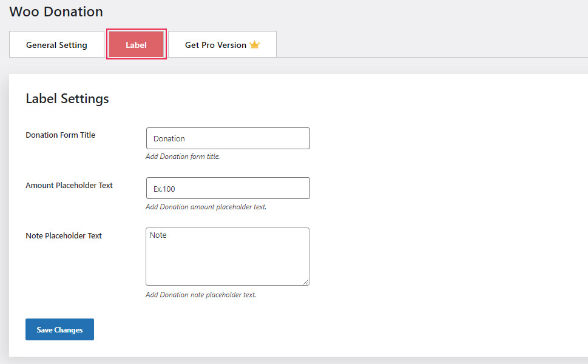
Task: Click the 'Add Donation note placeholder text.' hint
Action: pyautogui.click(x=201, y=295)
